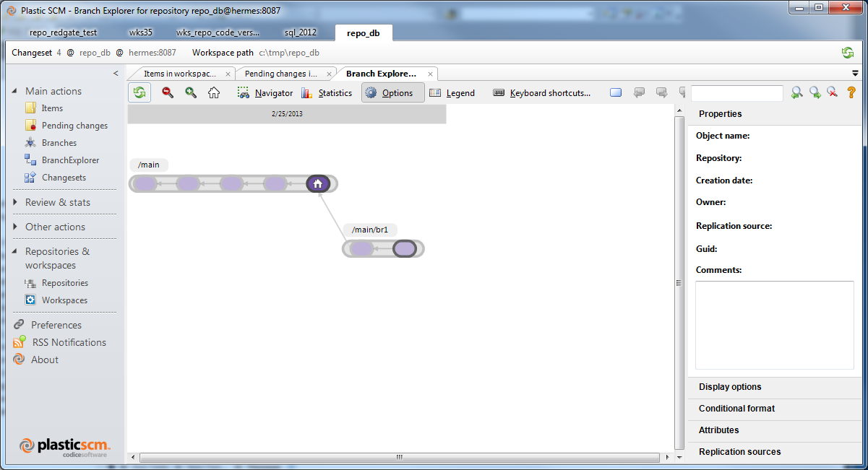Viewport: 868px width, 470px height.
Task: Switch to the repo_redgate_test tab
Action: pyautogui.click(x=63, y=32)
